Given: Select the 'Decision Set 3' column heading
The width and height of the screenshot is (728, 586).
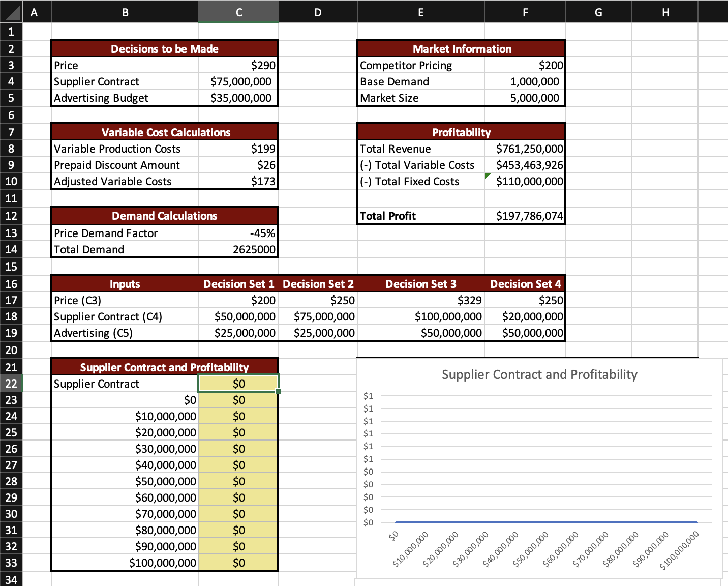Looking at the screenshot, I should click(x=421, y=284).
